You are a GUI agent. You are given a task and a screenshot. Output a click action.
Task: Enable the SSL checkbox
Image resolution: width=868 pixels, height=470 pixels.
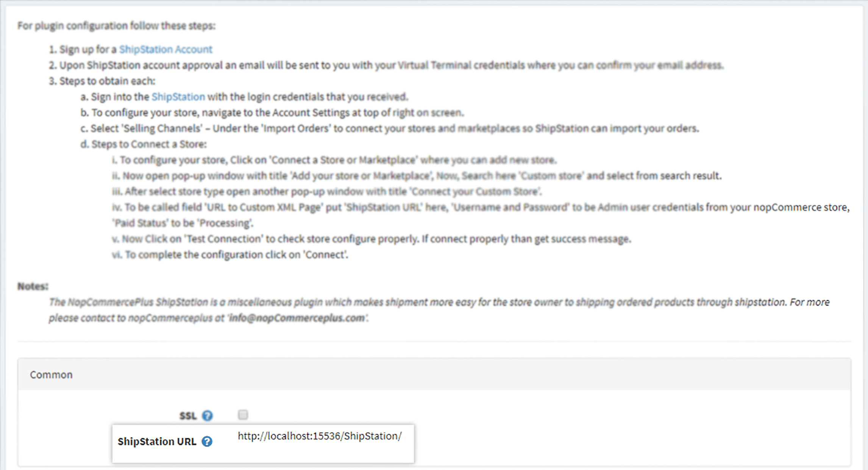coord(243,415)
